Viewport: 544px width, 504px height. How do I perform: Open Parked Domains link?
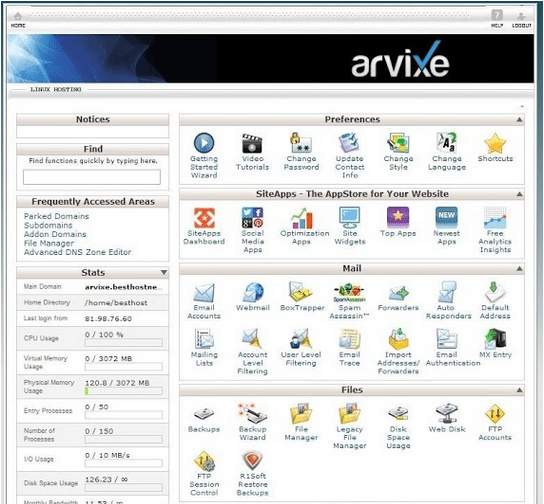[57, 216]
